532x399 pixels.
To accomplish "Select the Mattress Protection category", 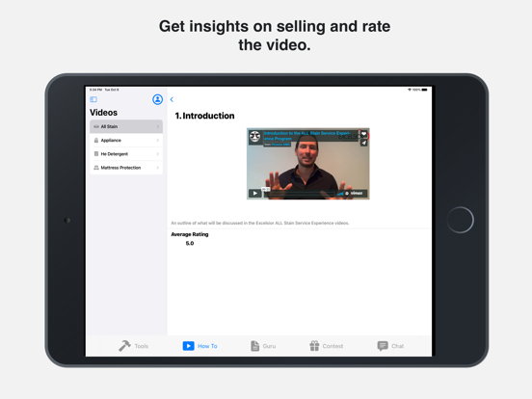I will coord(126,168).
